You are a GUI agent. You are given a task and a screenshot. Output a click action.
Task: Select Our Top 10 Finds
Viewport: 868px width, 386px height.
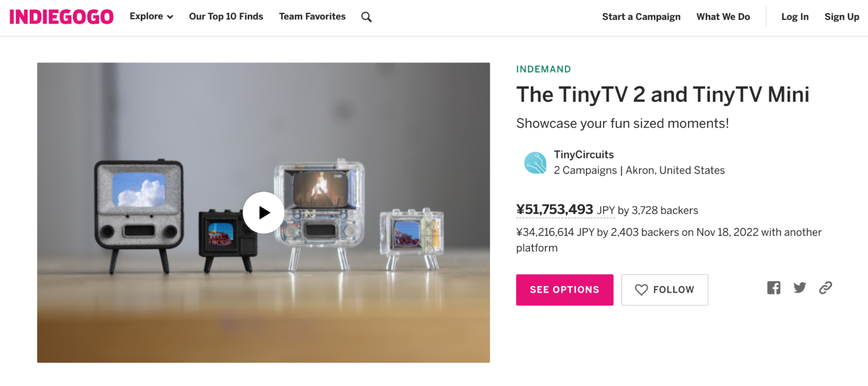[x=226, y=16]
